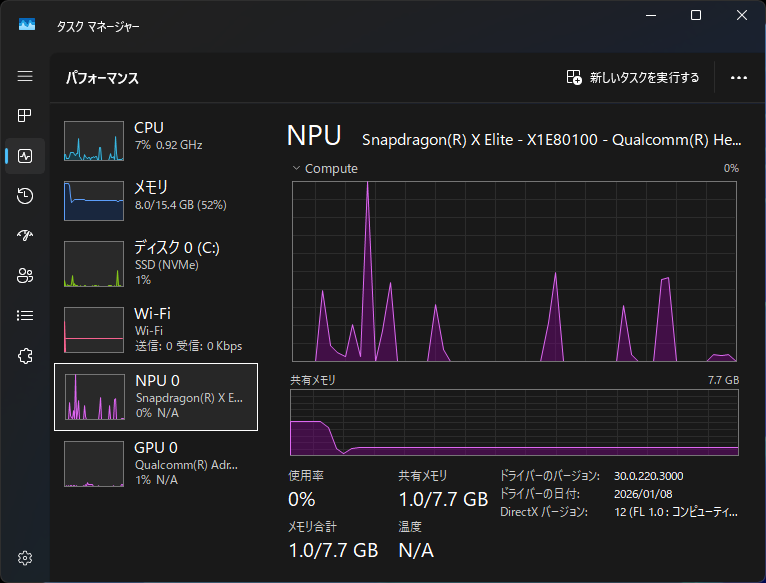The height and width of the screenshot is (583, 766).
Task: Minimize the Task Manager window
Action: pos(651,15)
